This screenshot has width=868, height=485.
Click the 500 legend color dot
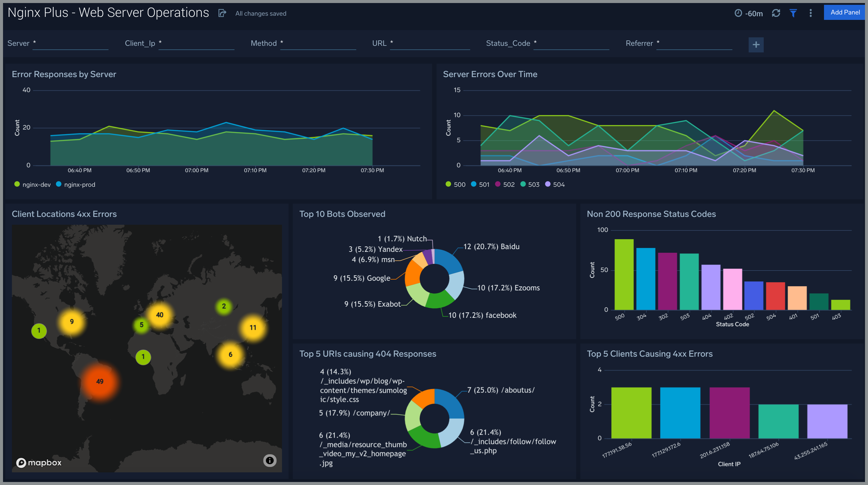[x=448, y=184]
